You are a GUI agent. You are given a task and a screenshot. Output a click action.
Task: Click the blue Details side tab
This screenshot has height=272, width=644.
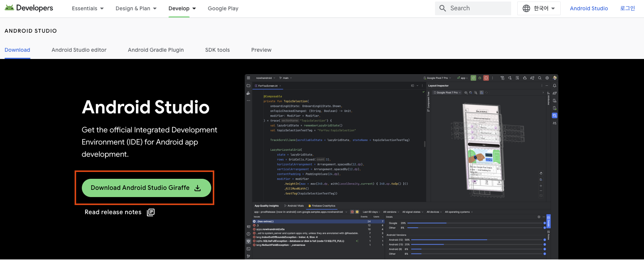tap(548, 221)
